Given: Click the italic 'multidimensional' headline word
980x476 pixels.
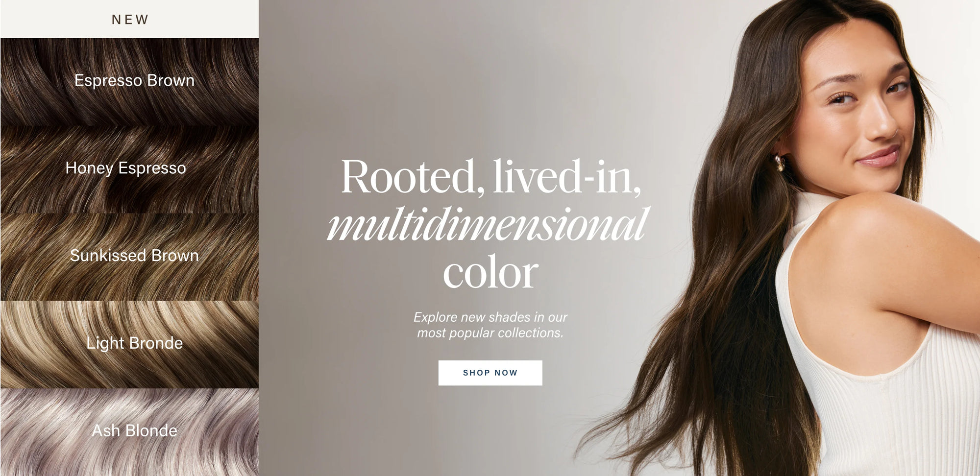Looking at the screenshot, I should pyautogui.click(x=488, y=224).
